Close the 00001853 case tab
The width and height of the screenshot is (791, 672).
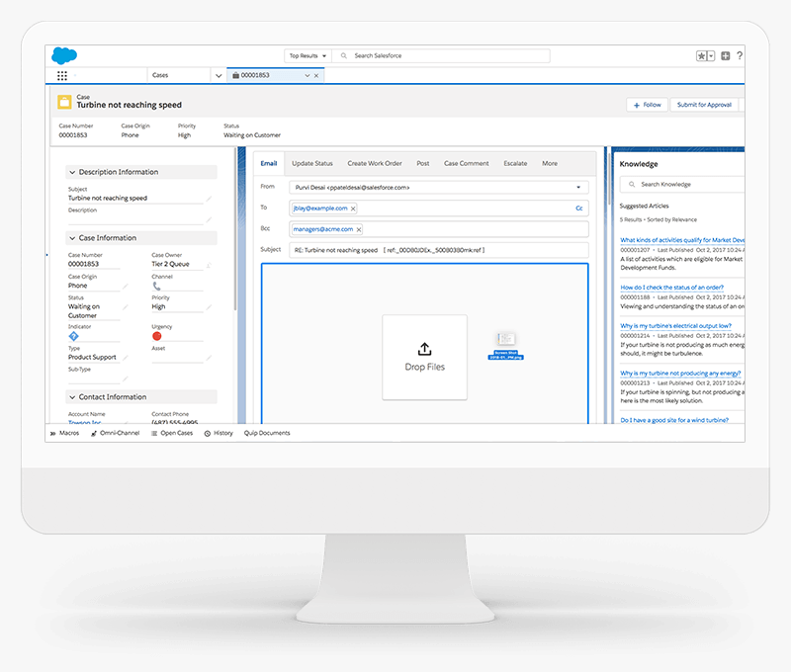pyautogui.click(x=316, y=76)
